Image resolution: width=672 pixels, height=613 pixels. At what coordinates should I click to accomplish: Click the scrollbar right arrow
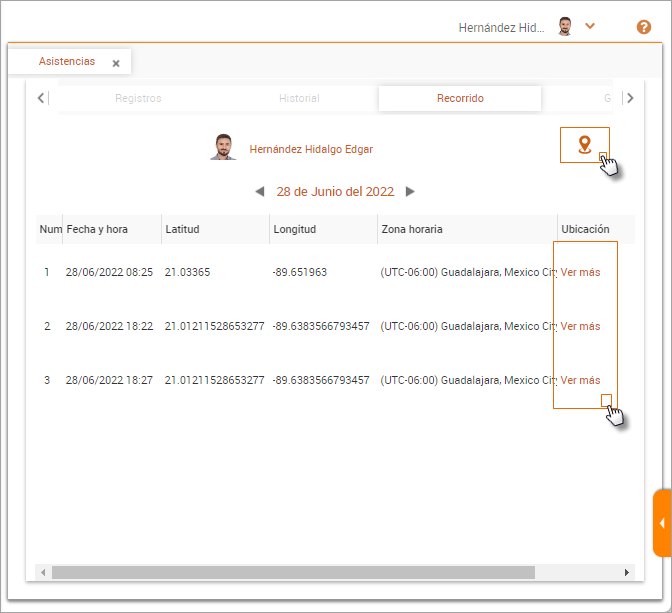pos(627,572)
